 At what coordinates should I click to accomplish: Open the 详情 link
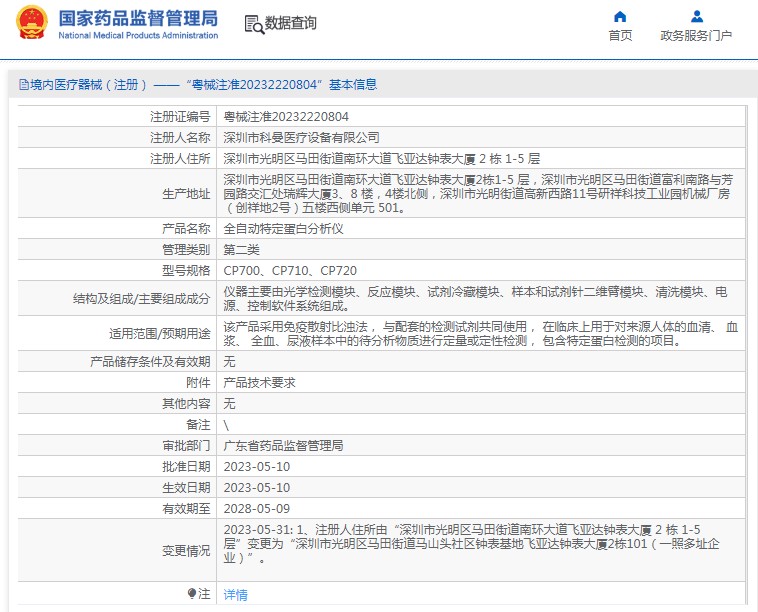pyautogui.click(x=235, y=595)
